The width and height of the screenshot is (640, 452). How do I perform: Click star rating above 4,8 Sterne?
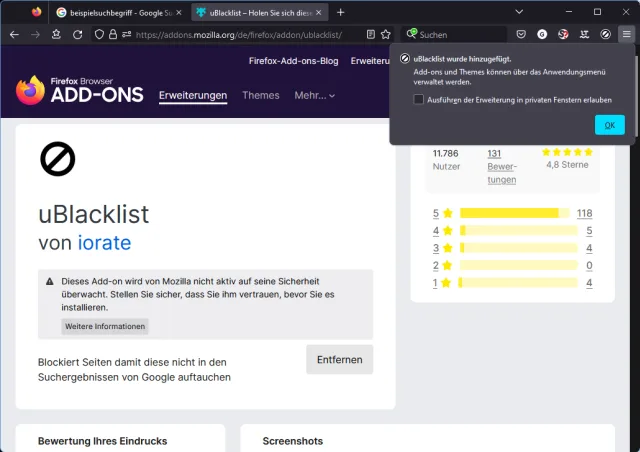coord(567,152)
